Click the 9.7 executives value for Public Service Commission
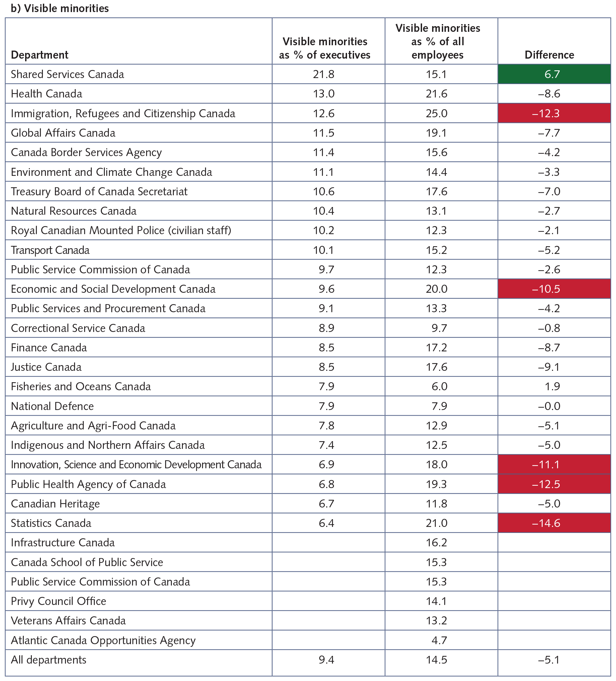Viewport: 616px width, 681px height. coord(327,270)
